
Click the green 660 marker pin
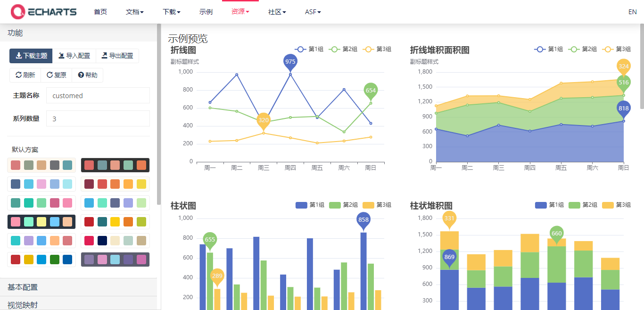tap(557, 234)
